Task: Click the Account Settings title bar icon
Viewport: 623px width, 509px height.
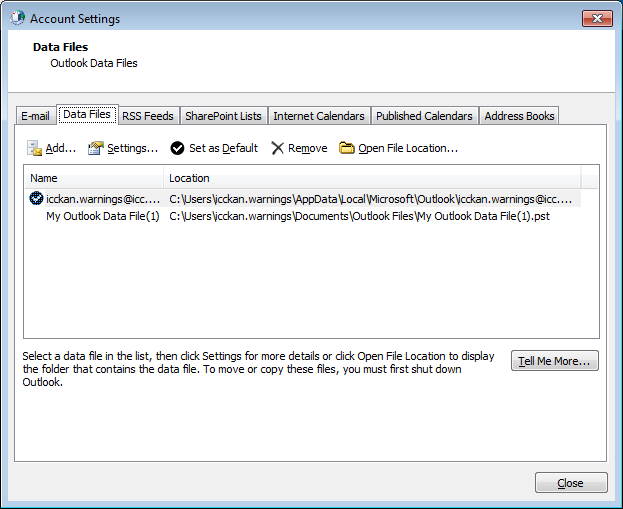Action: (17, 18)
